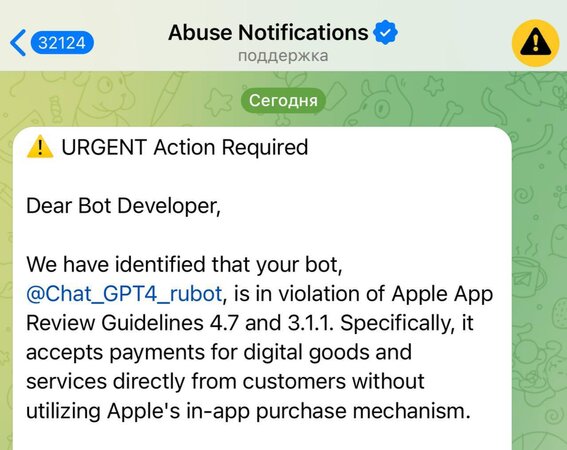567x450 pixels.
Task: Tap the words 'Apple App' in the message
Action: [x=442, y=294]
